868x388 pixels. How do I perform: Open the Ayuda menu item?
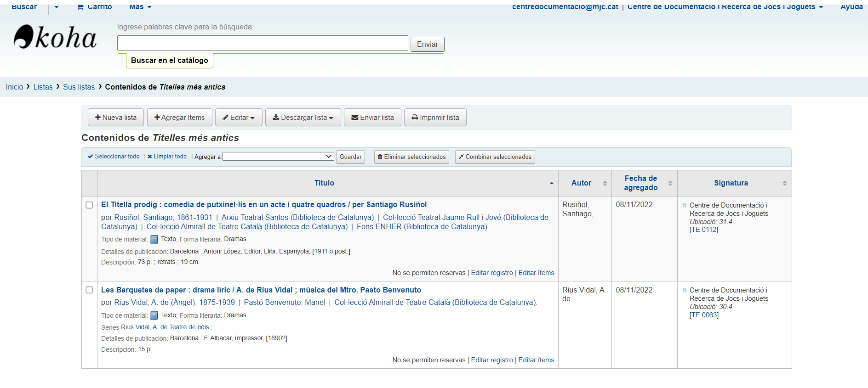851,6
